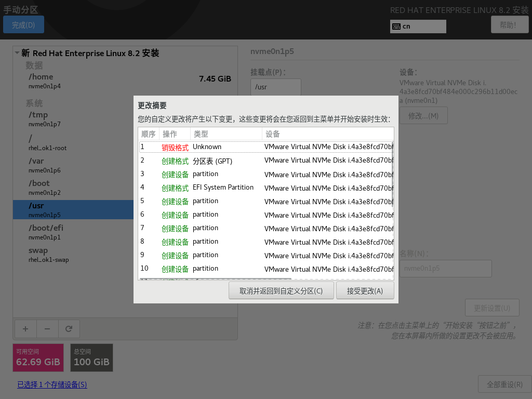532x399 pixels.
Task: Click the 7.45 GiB size of /home
Action: click(x=215, y=79)
